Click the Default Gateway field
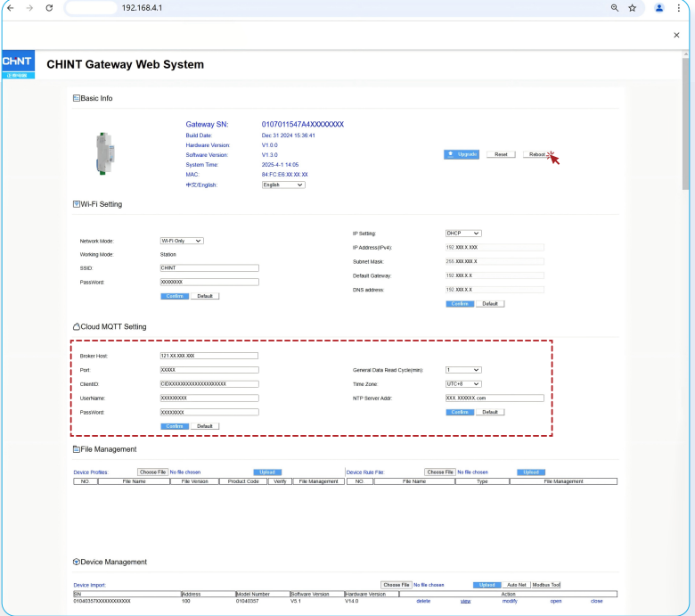Viewport: 695px width, 616px height. point(495,275)
